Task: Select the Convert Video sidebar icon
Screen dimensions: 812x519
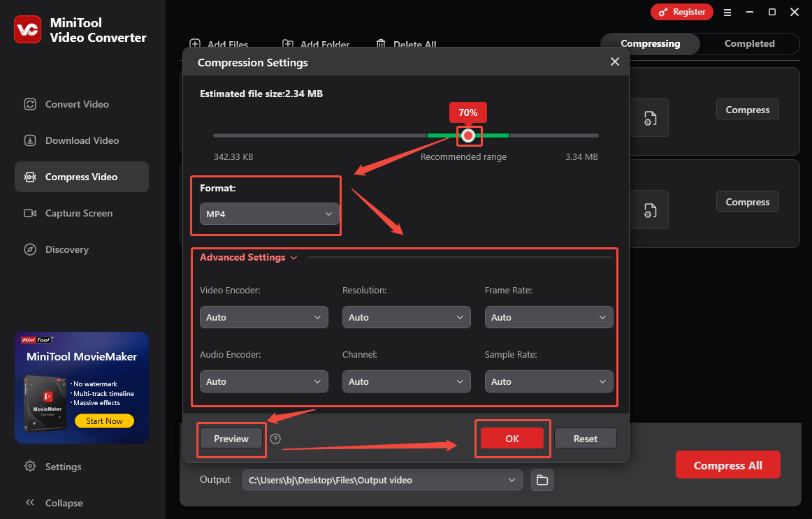Action: click(30, 104)
